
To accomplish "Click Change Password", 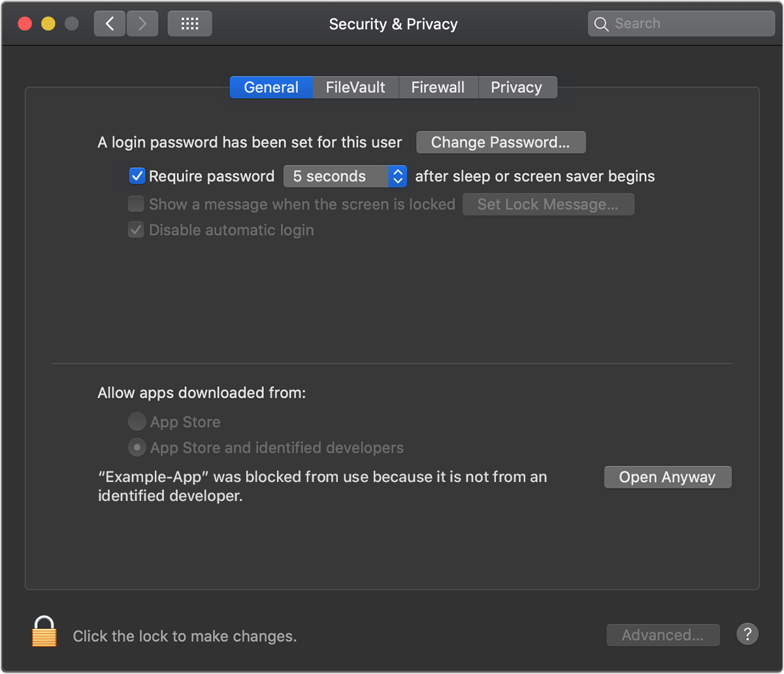I will pos(500,142).
